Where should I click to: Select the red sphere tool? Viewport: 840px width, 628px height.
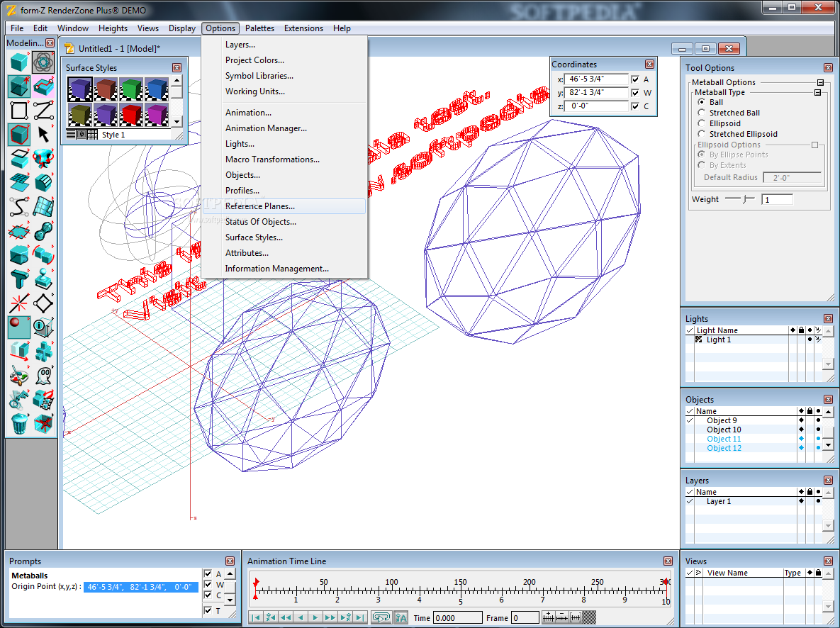19,327
